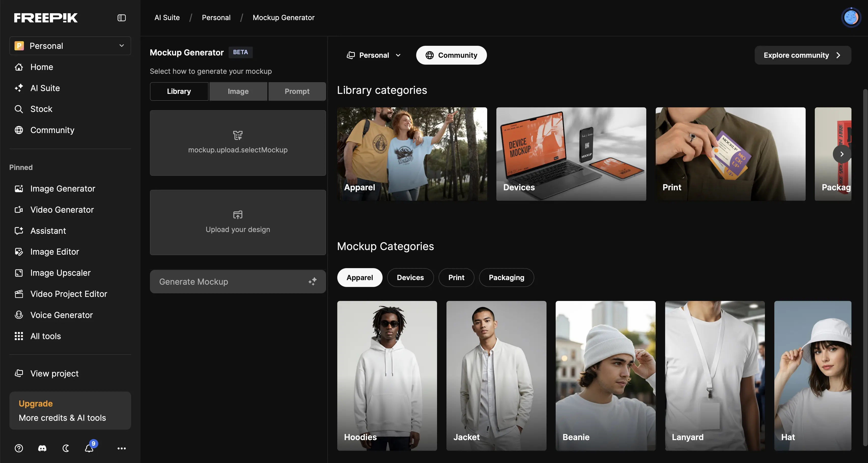
Task: Advance the library categories carousel arrow
Action: (842, 154)
